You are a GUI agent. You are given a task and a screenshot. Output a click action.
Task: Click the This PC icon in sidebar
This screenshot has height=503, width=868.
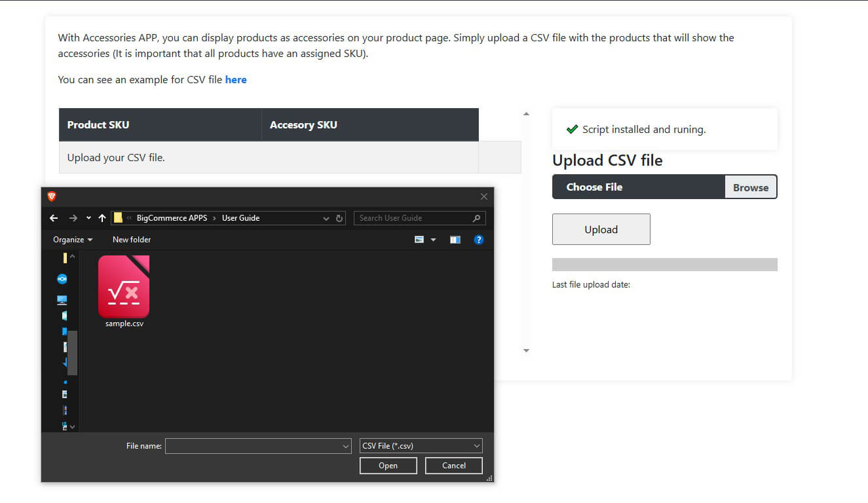coord(62,300)
